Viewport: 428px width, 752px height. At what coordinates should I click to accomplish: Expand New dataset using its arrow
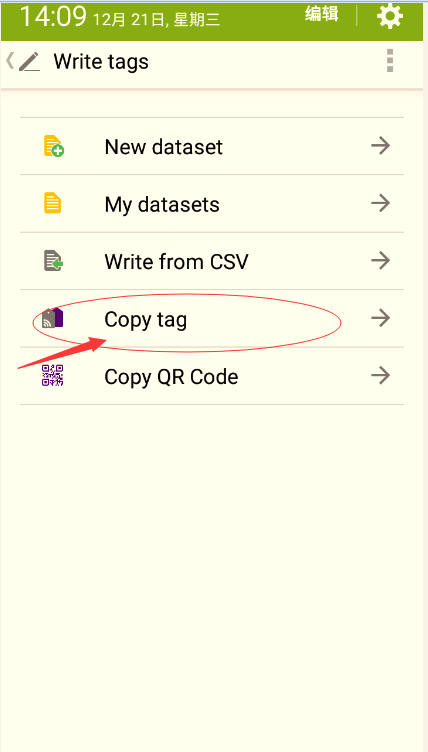[380, 146]
